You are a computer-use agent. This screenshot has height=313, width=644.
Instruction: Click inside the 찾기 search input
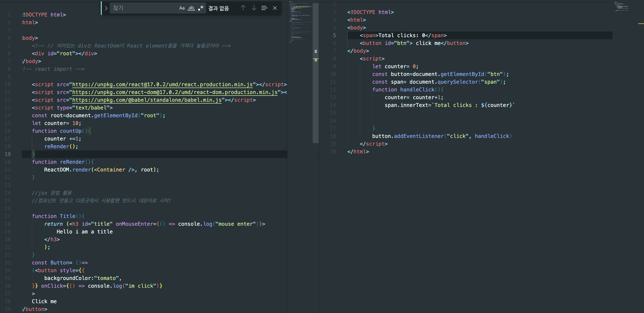[142, 8]
